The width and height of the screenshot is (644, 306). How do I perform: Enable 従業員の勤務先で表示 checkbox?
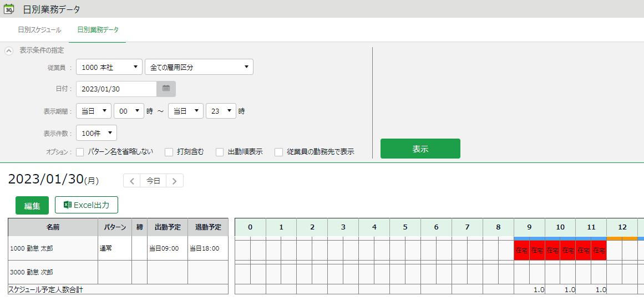pyautogui.click(x=279, y=152)
